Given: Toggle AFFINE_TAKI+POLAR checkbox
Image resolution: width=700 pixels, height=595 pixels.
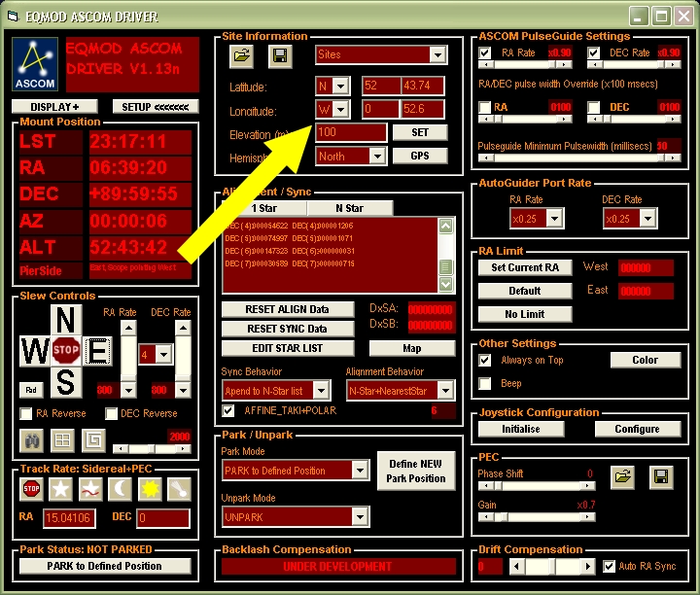Looking at the screenshot, I should click(x=228, y=410).
